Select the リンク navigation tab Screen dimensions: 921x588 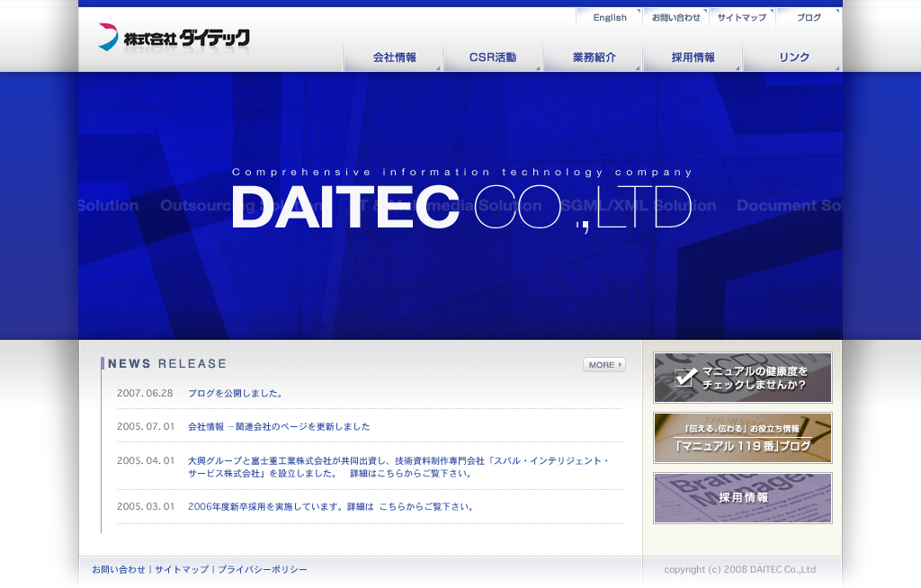793,58
